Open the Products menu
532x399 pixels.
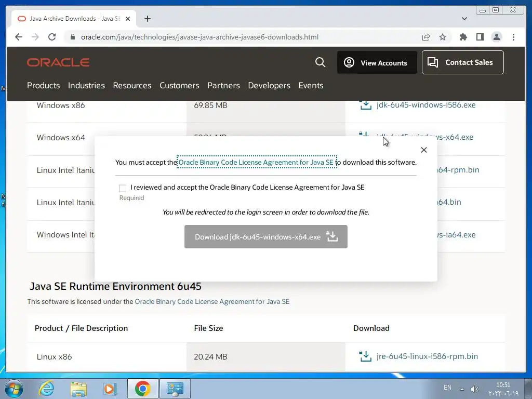[x=44, y=86]
